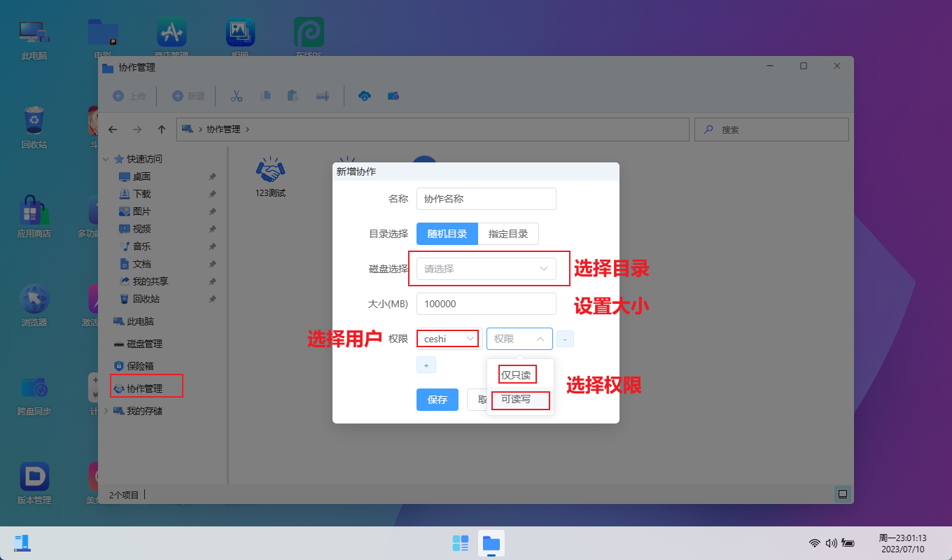The height and width of the screenshot is (560, 952).
Task: Open File Manager from the taskbar
Action: click(x=491, y=543)
